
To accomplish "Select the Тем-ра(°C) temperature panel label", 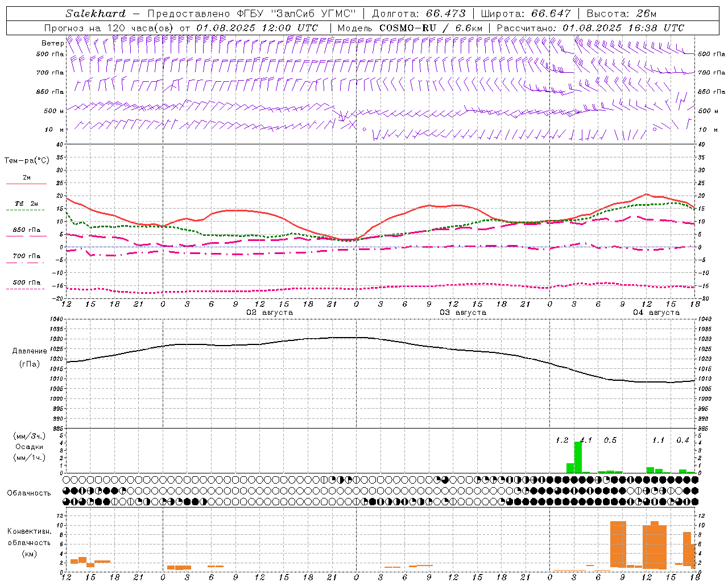I will pyautogui.click(x=27, y=161).
